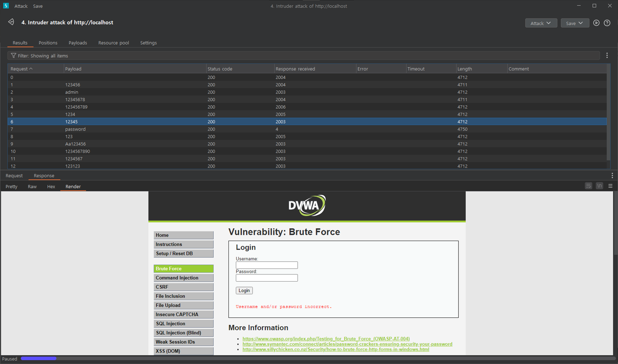The image size is (618, 364).
Task: Click the SQL Injection sidebar link
Action: coord(183,323)
